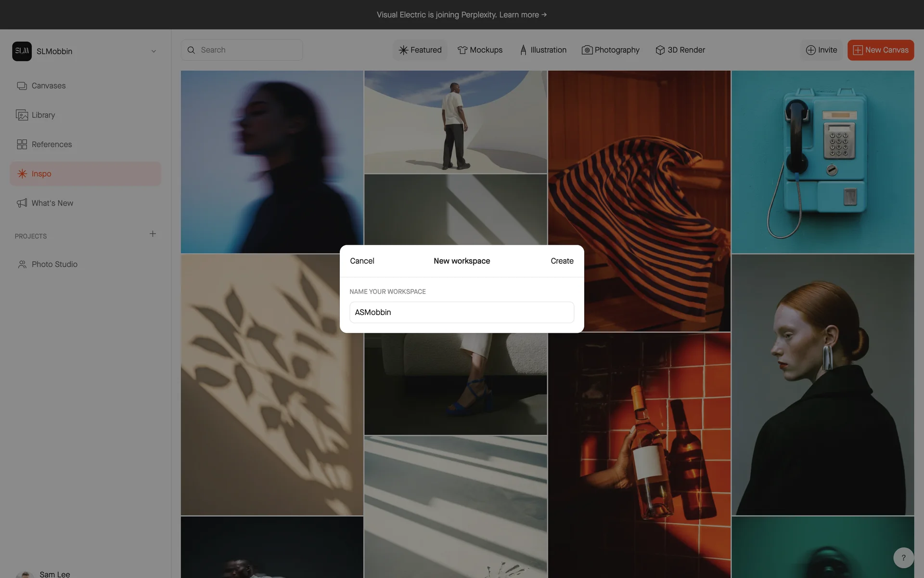Image resolution: width=924 pixels, height=578 pixels.
Task: Open What's New announcements
Action: click(x=52, y=203)
